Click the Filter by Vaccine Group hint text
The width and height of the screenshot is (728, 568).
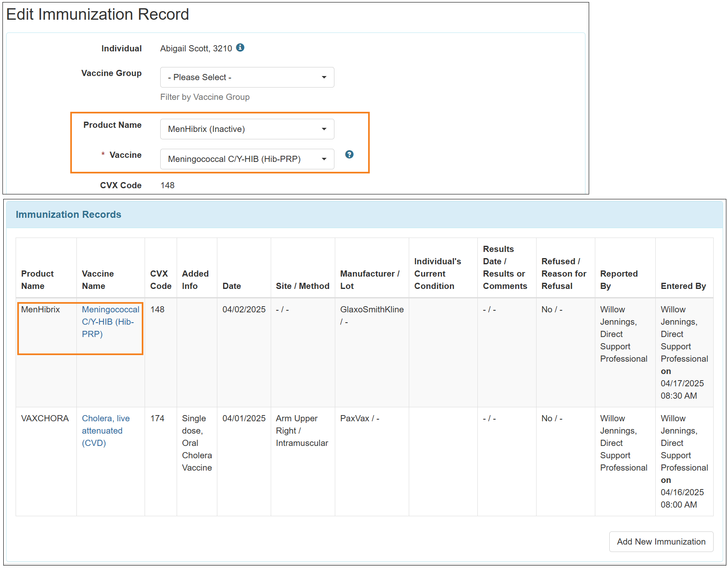(x=205, y=97)
